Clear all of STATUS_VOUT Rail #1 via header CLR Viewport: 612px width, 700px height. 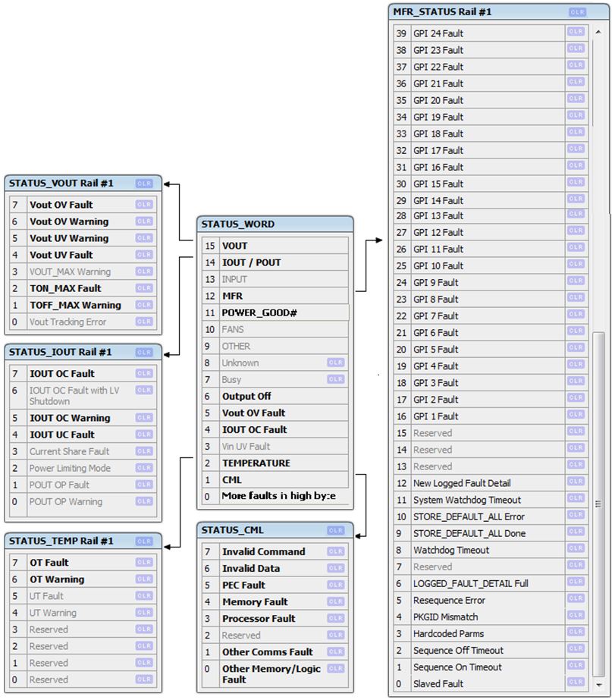click(144, 184)
